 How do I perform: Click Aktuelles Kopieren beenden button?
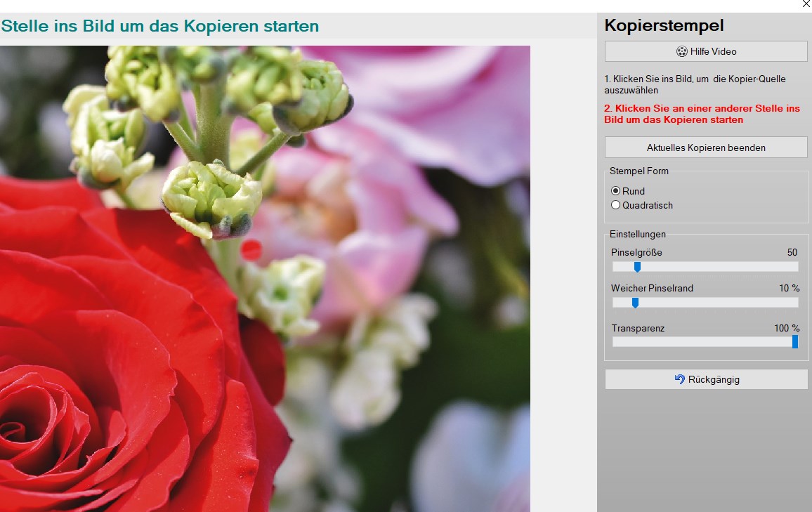tap(706, 147)
